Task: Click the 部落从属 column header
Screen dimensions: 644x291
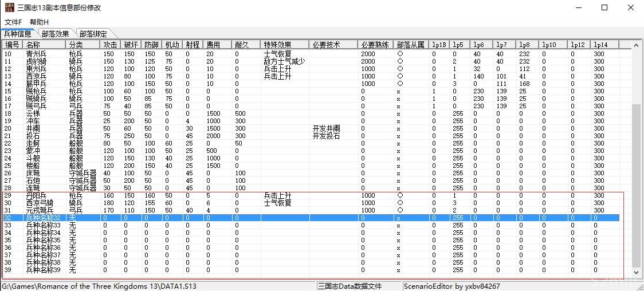Action: (x=411, y=45)
